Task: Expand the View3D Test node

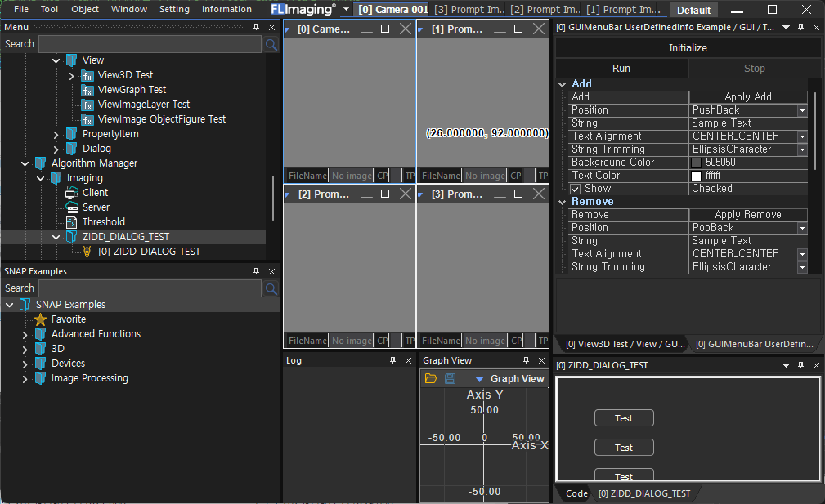Action: 72,76
